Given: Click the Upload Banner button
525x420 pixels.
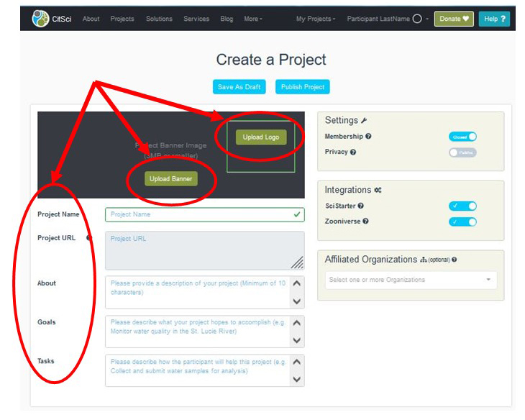Looking at the screenshot, I should click(x=171, y=178).
